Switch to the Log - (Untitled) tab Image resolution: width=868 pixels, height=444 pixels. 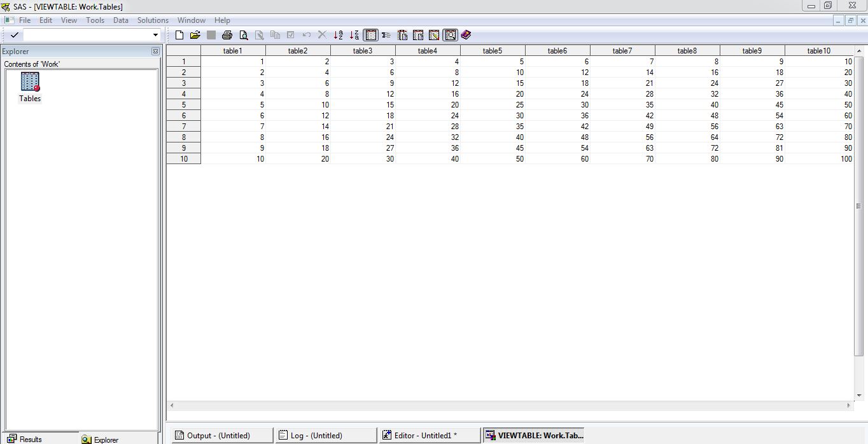tap(325, 434)
